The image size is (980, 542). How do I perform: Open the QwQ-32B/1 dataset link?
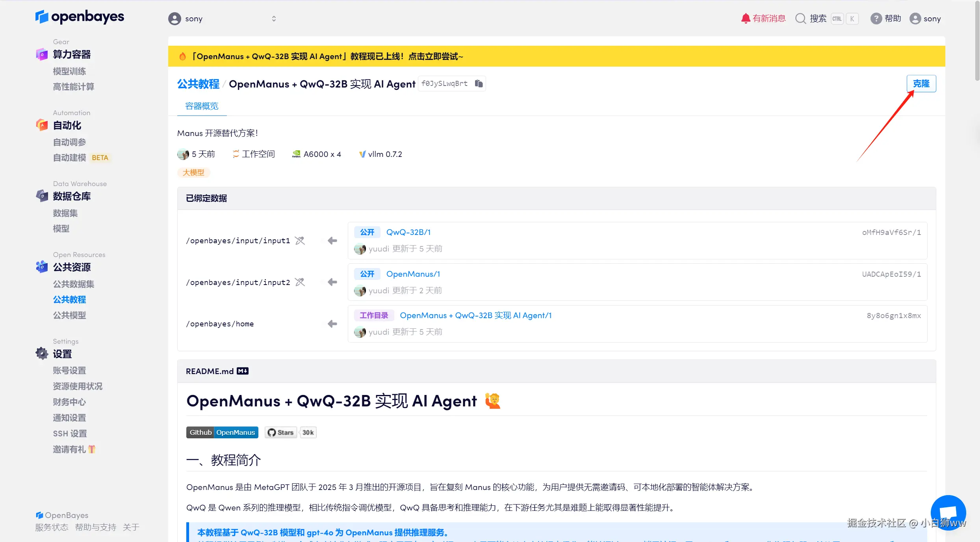coord(408,232)
